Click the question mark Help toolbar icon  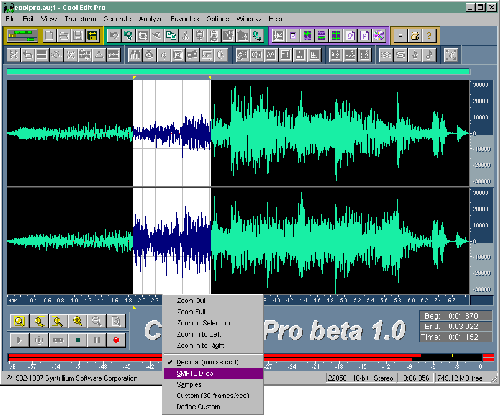[x=429, y=35]
